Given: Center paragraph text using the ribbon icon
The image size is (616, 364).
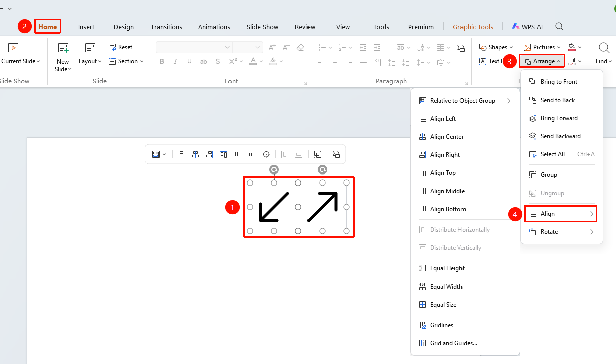Looking at the screenshot, I should pyautogui.click(x=335, y=63).
